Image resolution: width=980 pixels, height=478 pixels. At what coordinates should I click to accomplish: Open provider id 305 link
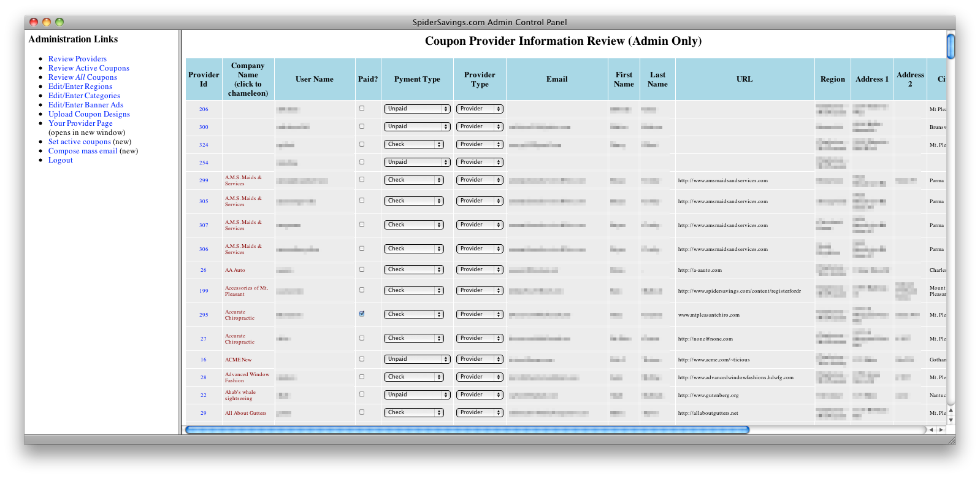coord(204,201)
